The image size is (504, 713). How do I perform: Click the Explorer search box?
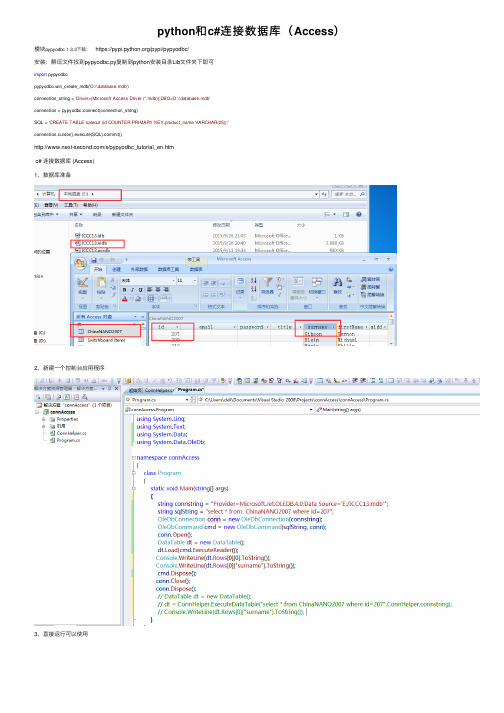click(x=349, y=194)
